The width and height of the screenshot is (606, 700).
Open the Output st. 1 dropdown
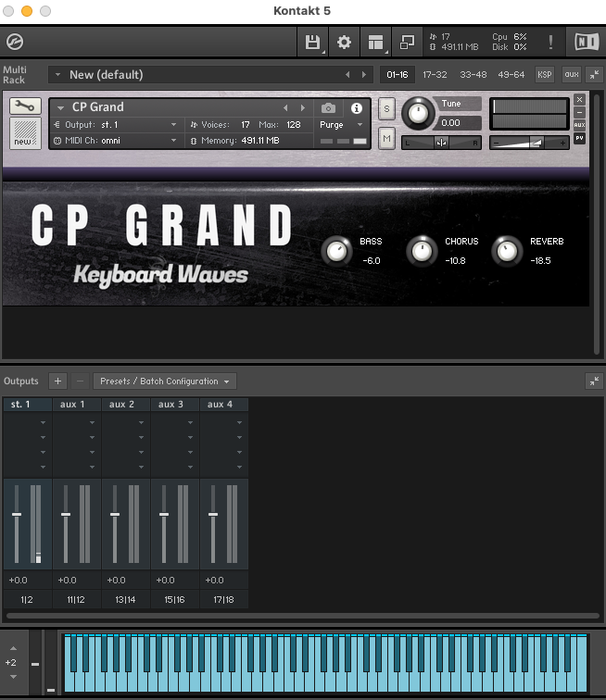click(174, 125)
